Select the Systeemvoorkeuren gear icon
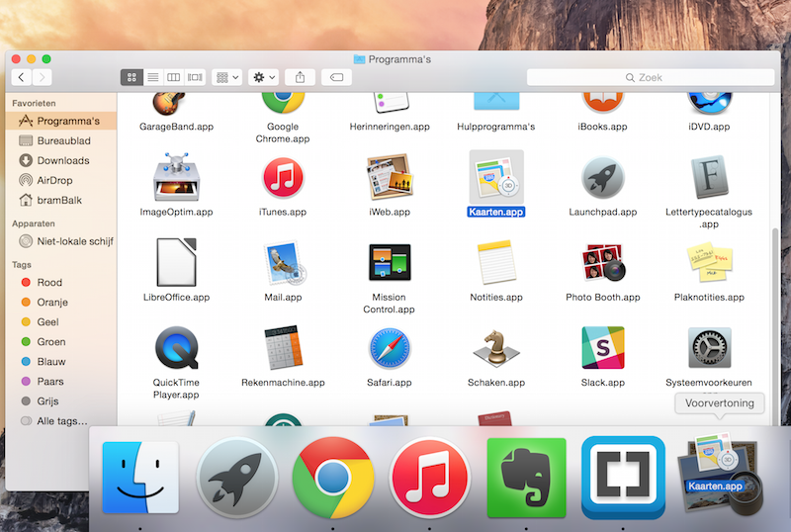The height and width of the screenshot is (532, 791). pyautogui.click(x=709, y=348)
